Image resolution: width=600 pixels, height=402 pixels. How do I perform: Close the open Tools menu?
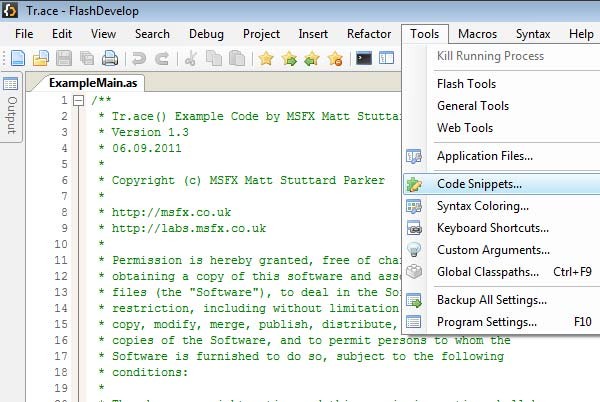[425, 34]
